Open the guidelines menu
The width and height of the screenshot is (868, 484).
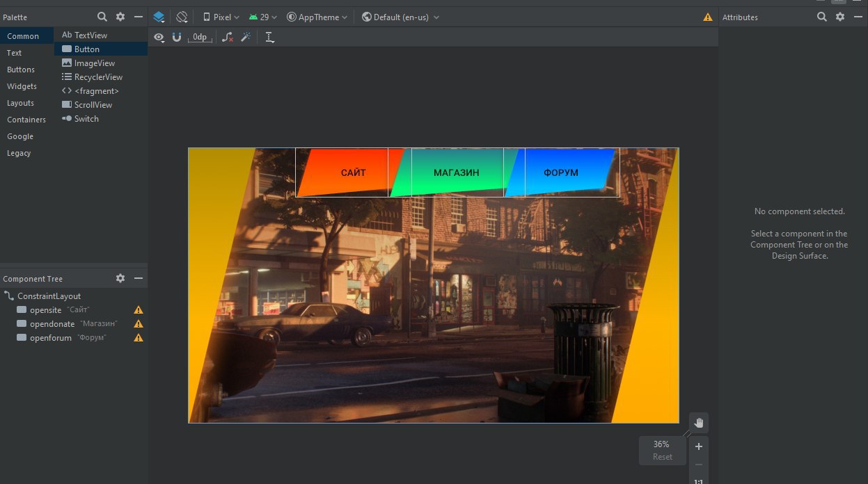coord(270,37)
